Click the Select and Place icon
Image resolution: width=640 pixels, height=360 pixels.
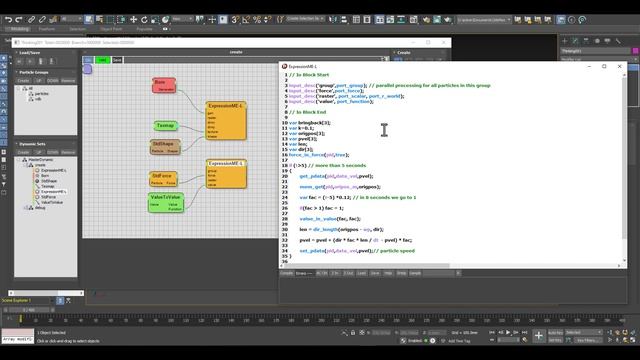tap(165, 19)
